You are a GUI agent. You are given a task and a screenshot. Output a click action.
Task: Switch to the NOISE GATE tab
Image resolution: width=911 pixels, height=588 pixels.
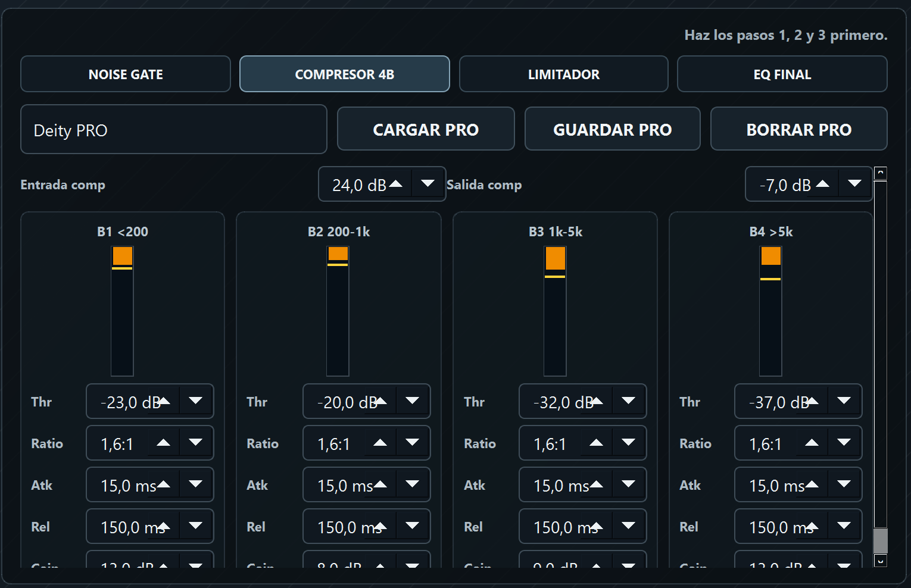[126, 74]
